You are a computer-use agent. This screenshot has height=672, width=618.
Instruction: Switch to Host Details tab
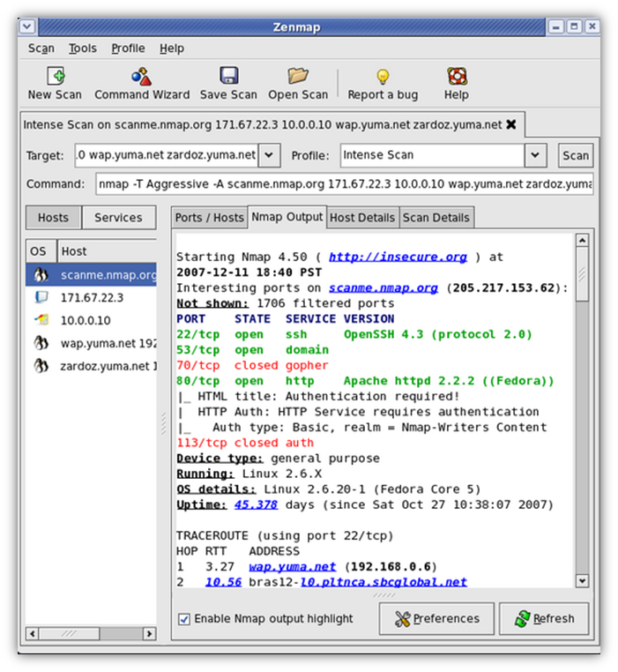point(362,218)
